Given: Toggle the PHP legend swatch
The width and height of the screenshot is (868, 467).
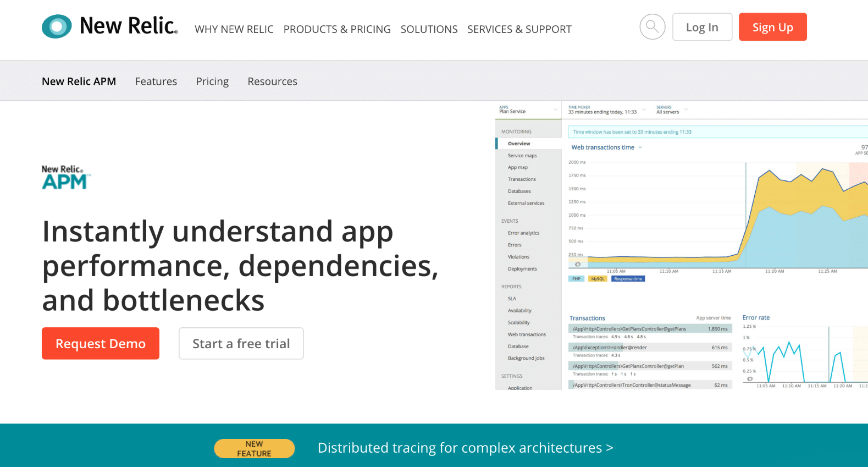Looking at the screenshot, I should [576, 279].
